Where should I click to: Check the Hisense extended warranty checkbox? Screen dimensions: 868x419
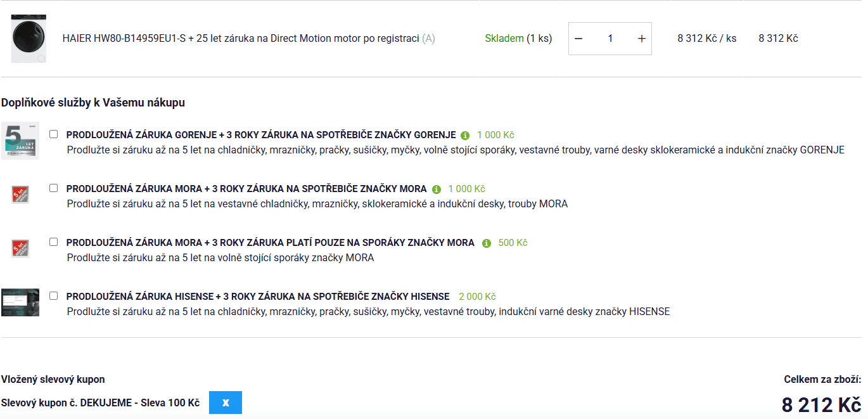pyautogui.click(x=54, y=296)
